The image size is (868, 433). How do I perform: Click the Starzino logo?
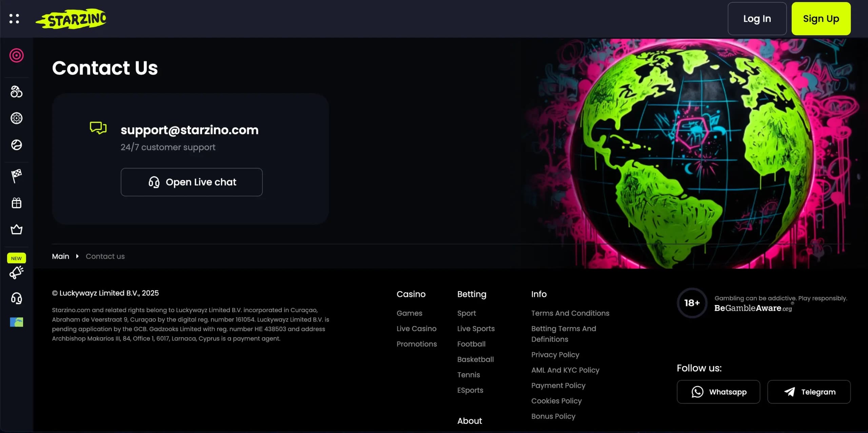pos(71,19)
